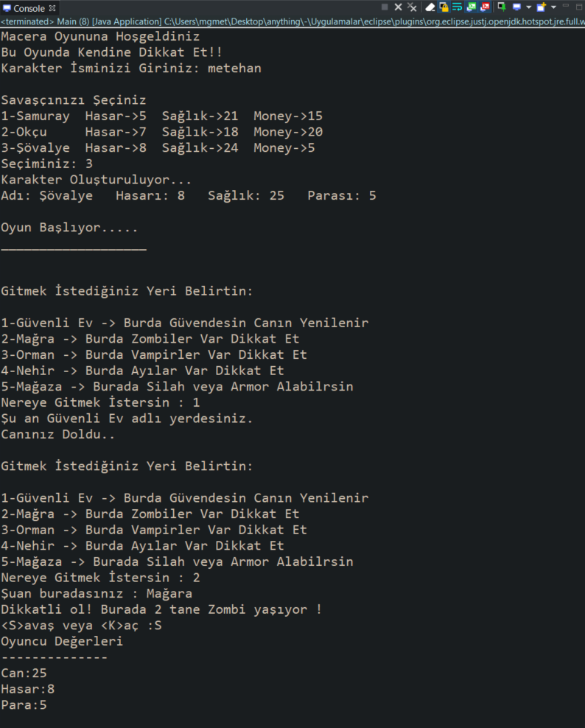Maximize the Console view
585x728 pixels.
[578, 7]
